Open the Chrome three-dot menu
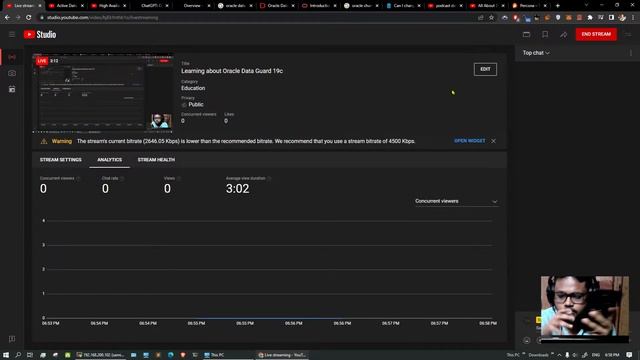Screen dimensions: 640x360 point(633,18)
